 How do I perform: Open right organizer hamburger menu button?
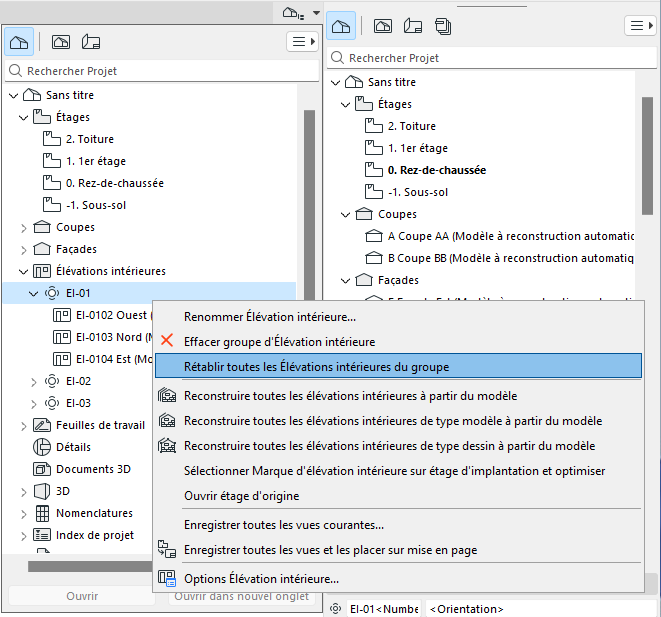point(640,26)
